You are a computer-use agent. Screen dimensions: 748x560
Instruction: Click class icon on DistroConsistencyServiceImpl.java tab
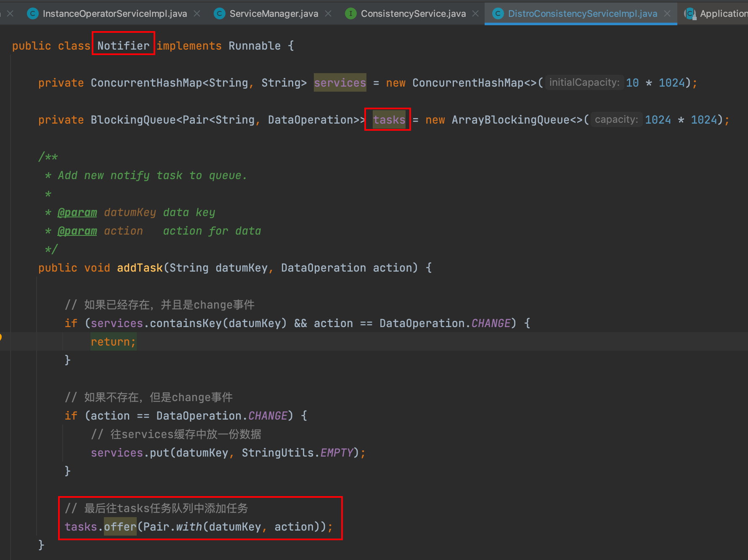tap(498, 13)
